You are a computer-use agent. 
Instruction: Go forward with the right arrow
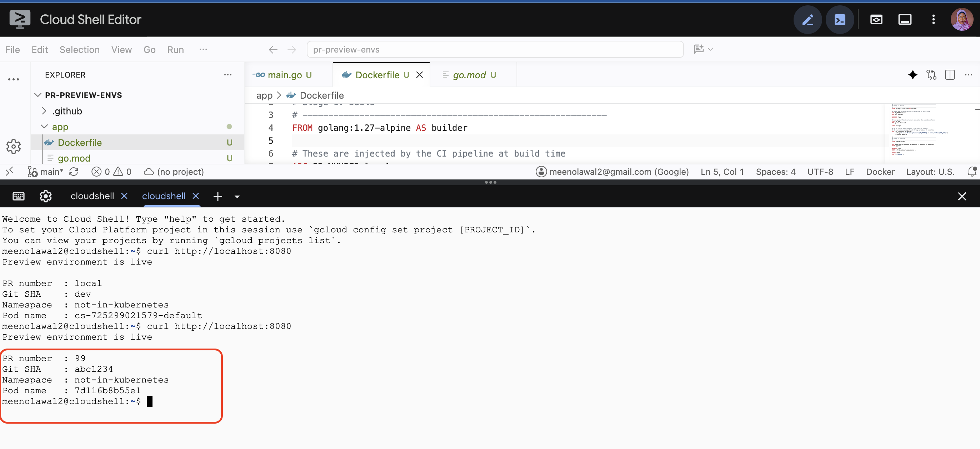coord(292,49)
